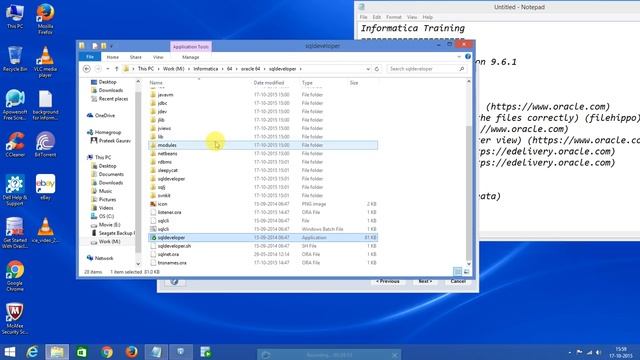This screenshot has width=640, height=360.
Task: Open recent locations dropdown arrow
Action: (x=108, y=69)
